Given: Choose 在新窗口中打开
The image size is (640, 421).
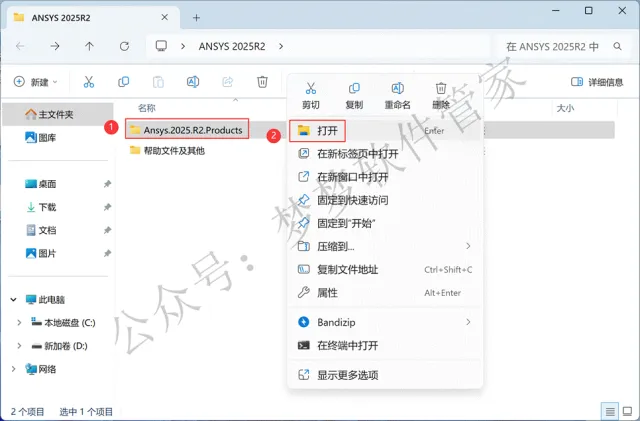Looking at the screenshot, I should pos(384,177).
